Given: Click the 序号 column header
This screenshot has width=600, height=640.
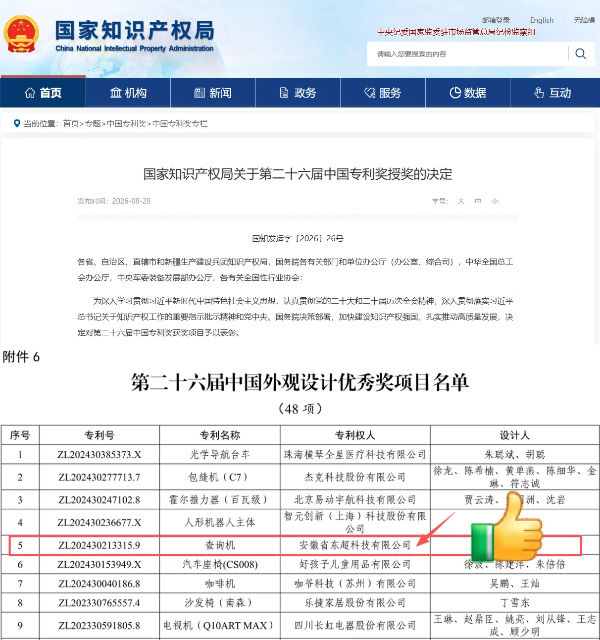Looking at the screenshot, I should [x=20, y=435].
